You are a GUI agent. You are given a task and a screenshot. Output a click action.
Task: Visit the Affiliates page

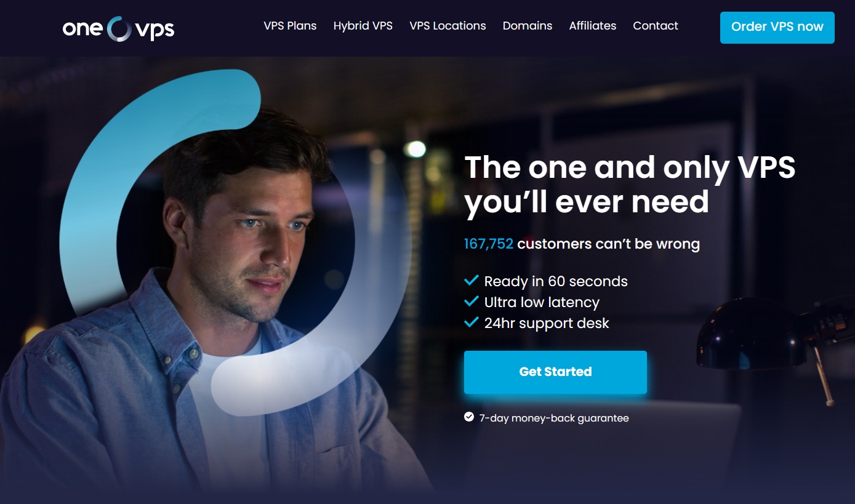(593, 26)
